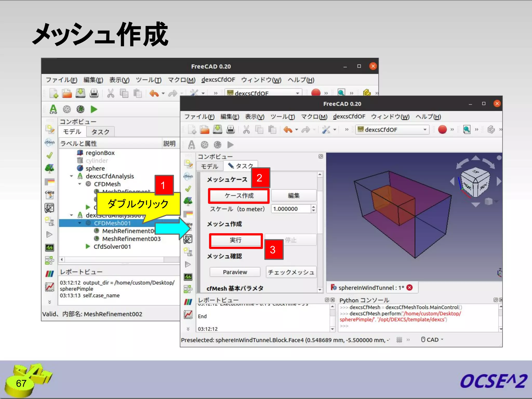Open the workbench dropdown in back window

coord(263,93)
